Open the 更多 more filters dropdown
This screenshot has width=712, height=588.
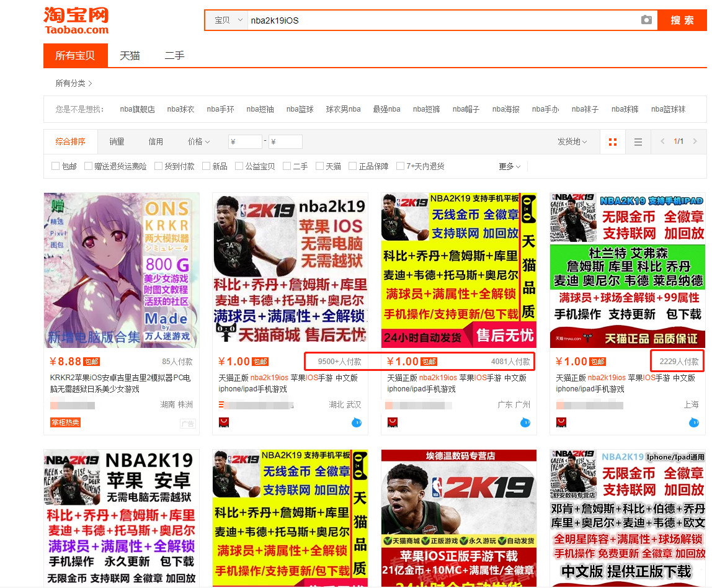[x=505, y=166]
